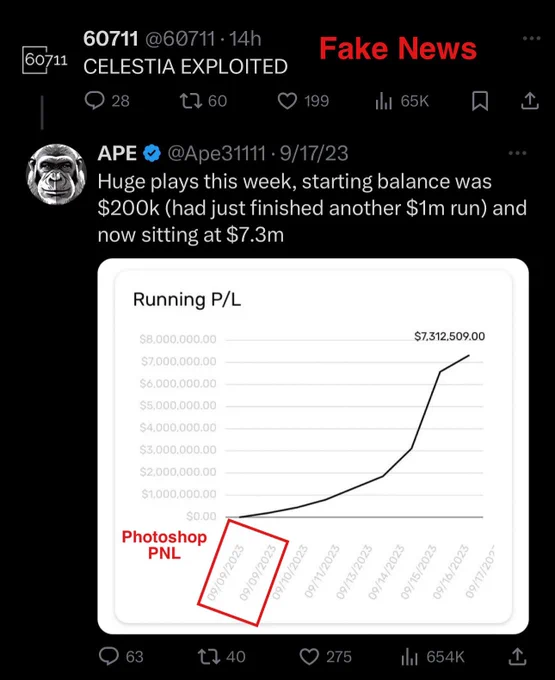View APE tweet's 654K view stats
This screenshot has height=680, width=555.
point(433,656)
